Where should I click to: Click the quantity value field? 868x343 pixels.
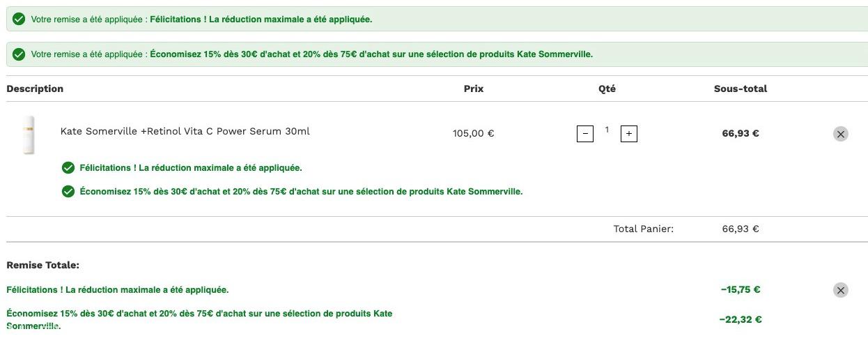[x=607, y=130]
